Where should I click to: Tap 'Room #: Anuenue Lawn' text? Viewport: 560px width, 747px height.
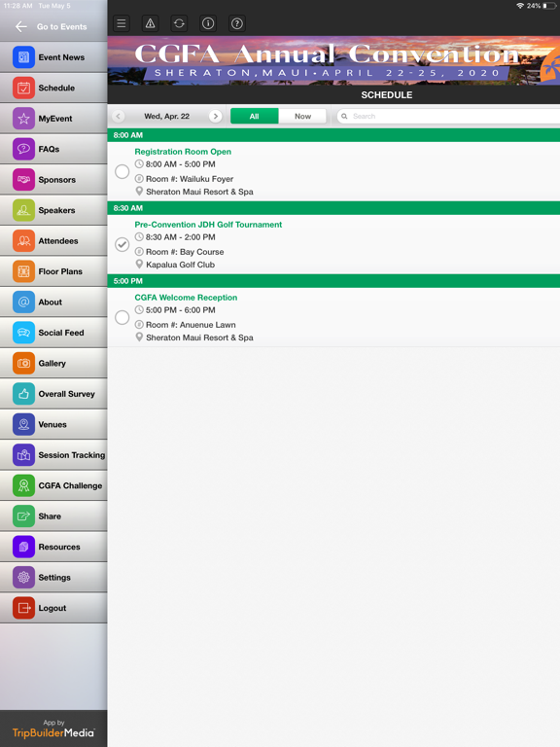191,325
